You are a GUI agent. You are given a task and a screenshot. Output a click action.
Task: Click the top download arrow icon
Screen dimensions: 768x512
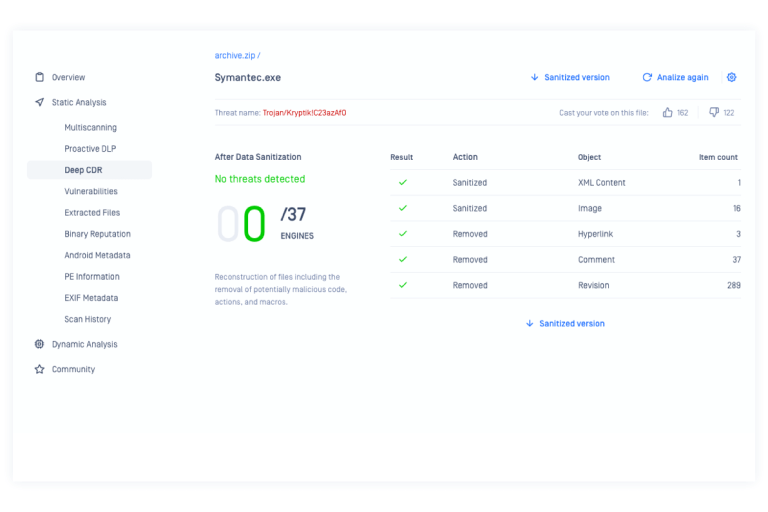[534, 77]
